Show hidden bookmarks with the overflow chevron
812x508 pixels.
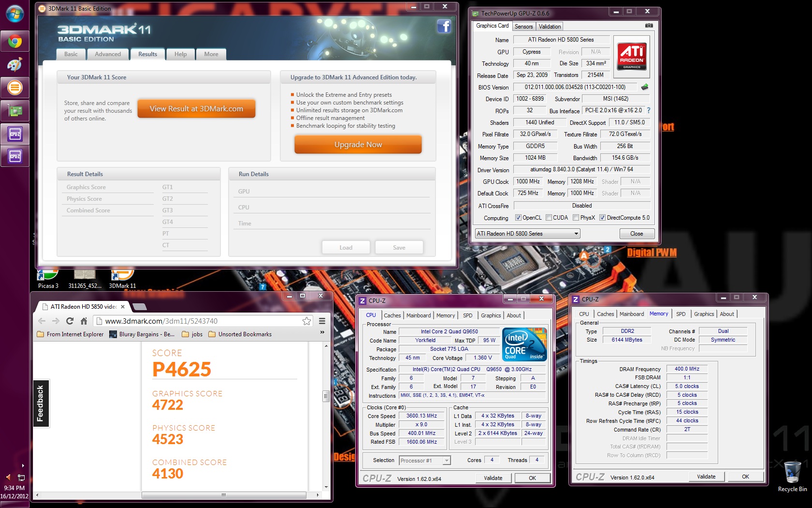tap(322, 332)
